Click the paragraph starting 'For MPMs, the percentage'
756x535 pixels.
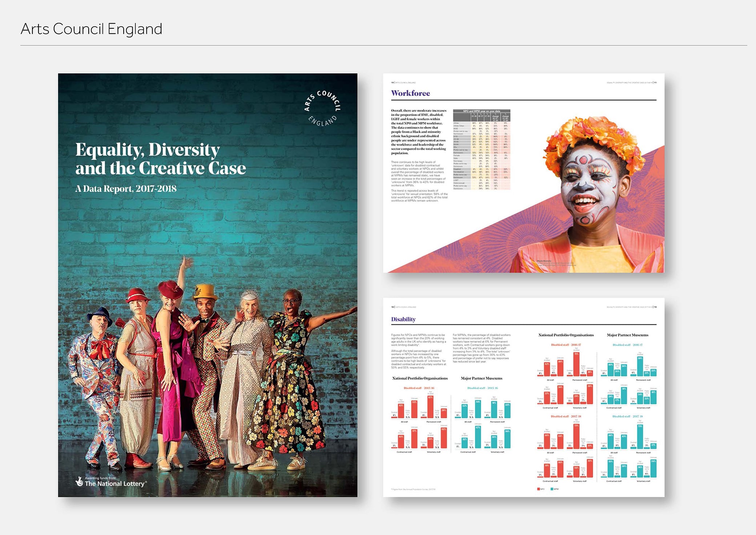pos(482,348)
